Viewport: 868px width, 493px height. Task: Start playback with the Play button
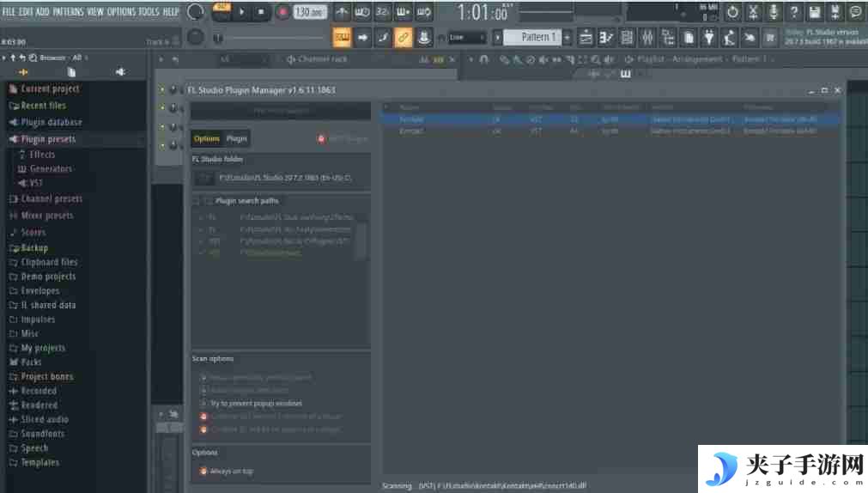(x=242, y=12)
